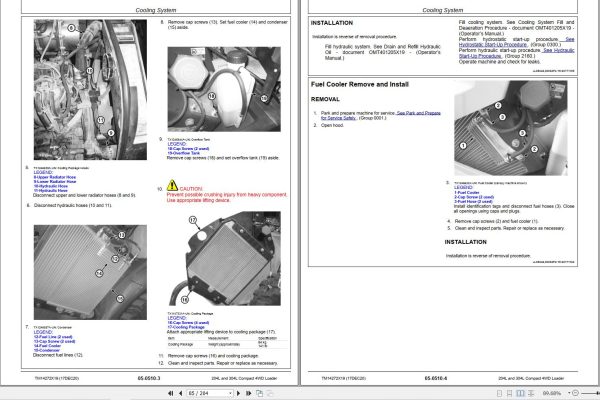Click the engine radiator hoses photo
The width and height of the screenshot is (600, 400).
pos(90,90)
